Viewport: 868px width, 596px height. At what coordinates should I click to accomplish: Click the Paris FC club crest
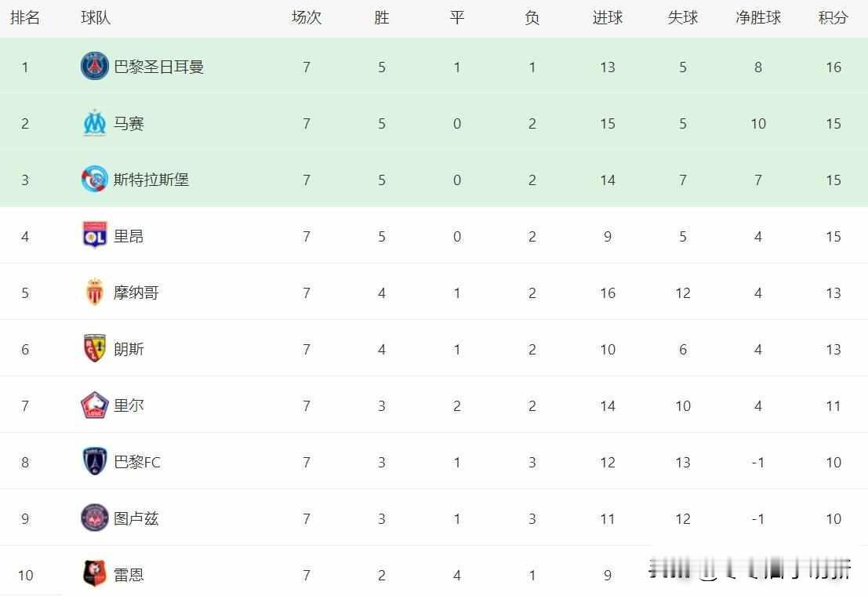tap(94, 462)
